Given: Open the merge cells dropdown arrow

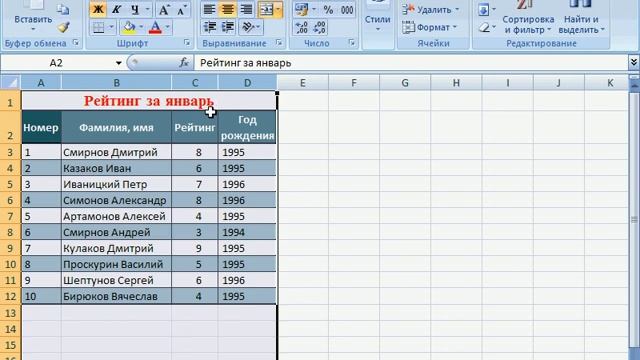Looking at the screenshot, I should 278,9.
